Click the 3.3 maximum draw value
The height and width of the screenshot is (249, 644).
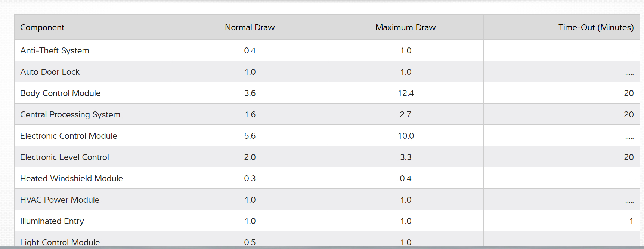click(x=405, y=157)
